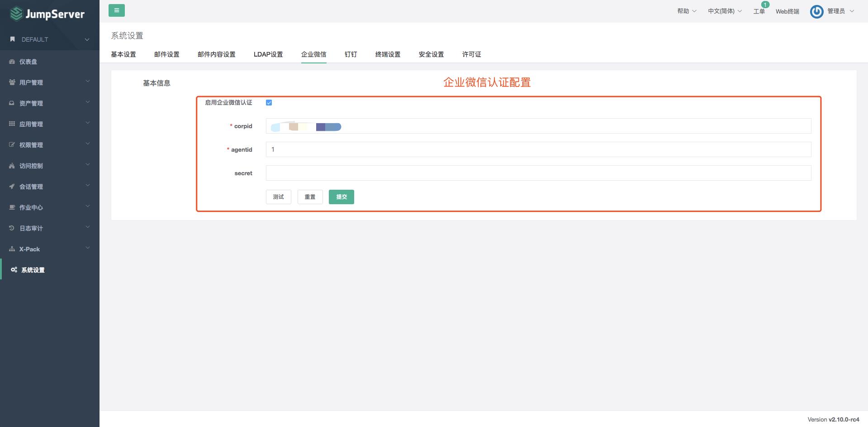Expand the 权限管理 menu chevron
Image resolution: width=868 pixels, height=427 pixels.
coord(88,144)
